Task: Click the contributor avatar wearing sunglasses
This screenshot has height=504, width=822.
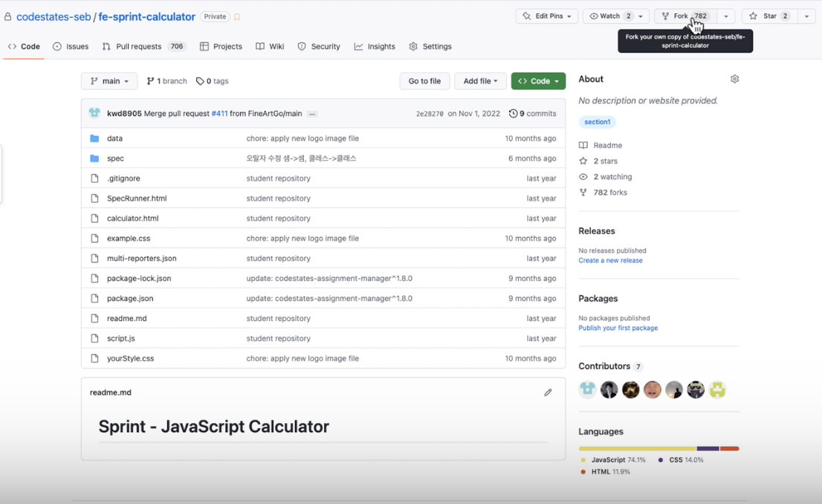Action: (x=696, y=389)
